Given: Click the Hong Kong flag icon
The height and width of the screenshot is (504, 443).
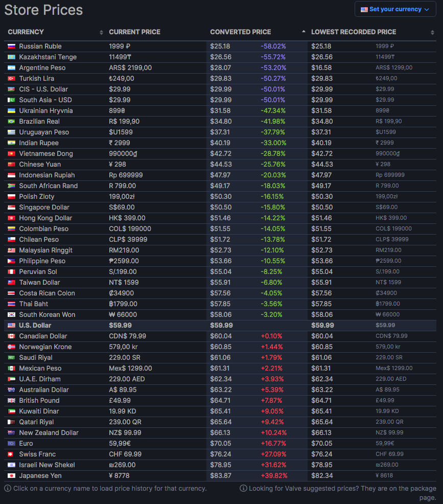Looking at the screenshot, I should click(x=12, y=218).
